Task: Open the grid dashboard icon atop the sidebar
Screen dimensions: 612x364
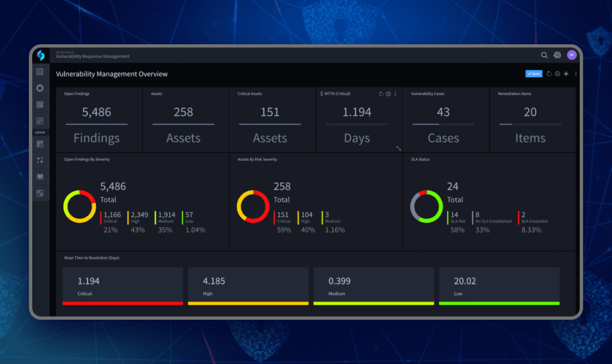Action: click(x=40, y=71)
